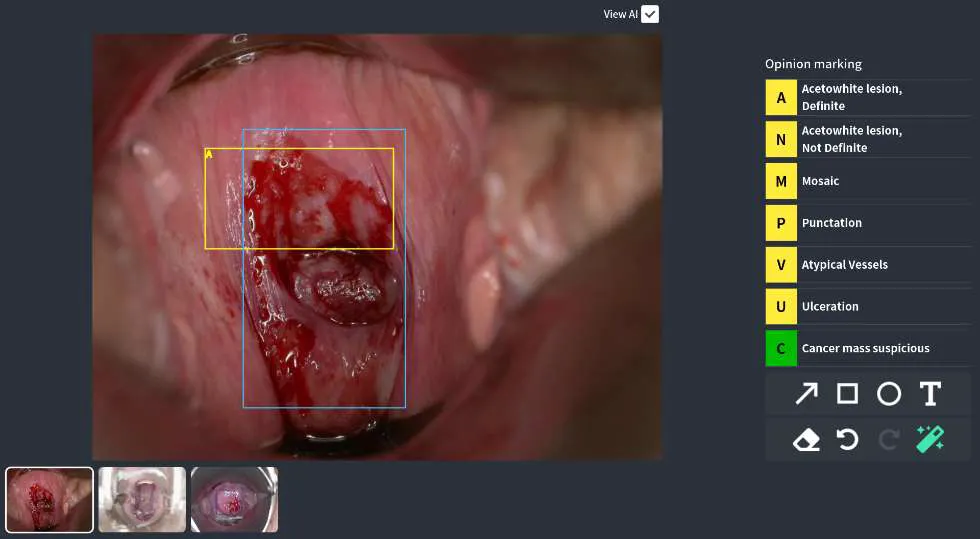
Task: Switch to the third thumbnail image
Action: (x=234, y=499)
